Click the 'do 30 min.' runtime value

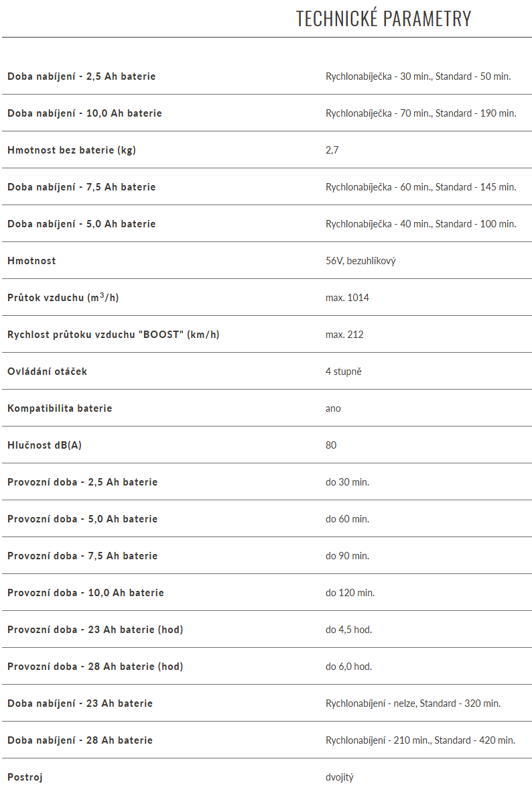coord(347,482)
